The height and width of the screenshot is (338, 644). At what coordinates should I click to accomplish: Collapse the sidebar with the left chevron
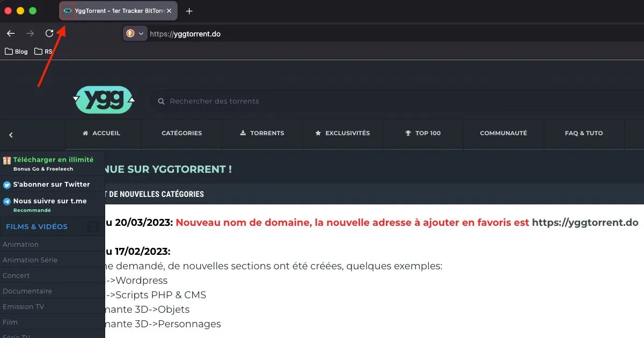11,135
